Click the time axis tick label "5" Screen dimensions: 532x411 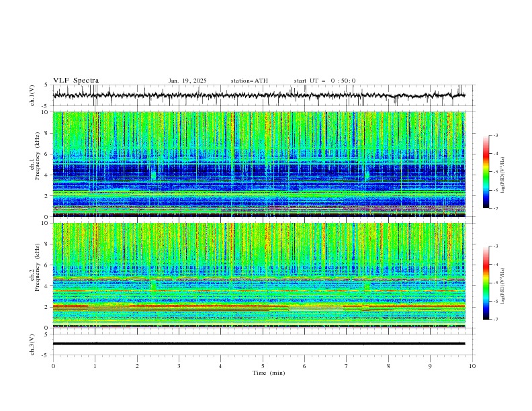pyautogui.click(x=263, y=366)
